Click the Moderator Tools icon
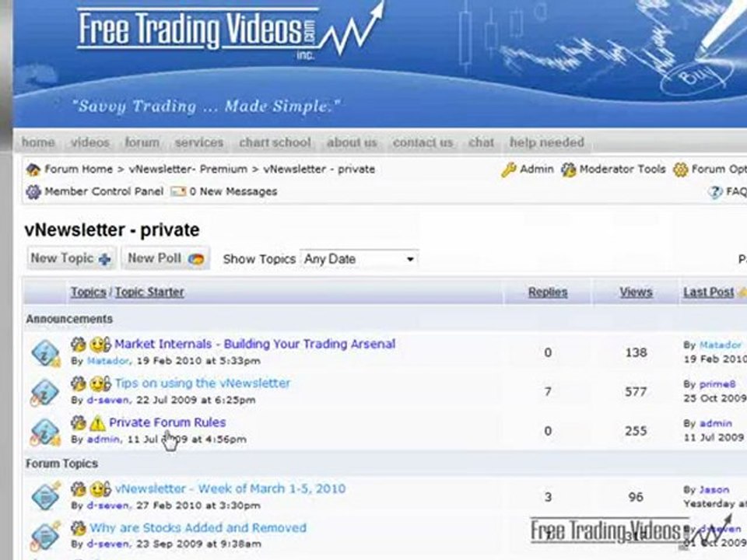This screenshot has height=560, width=747. [x=568, y=170]
